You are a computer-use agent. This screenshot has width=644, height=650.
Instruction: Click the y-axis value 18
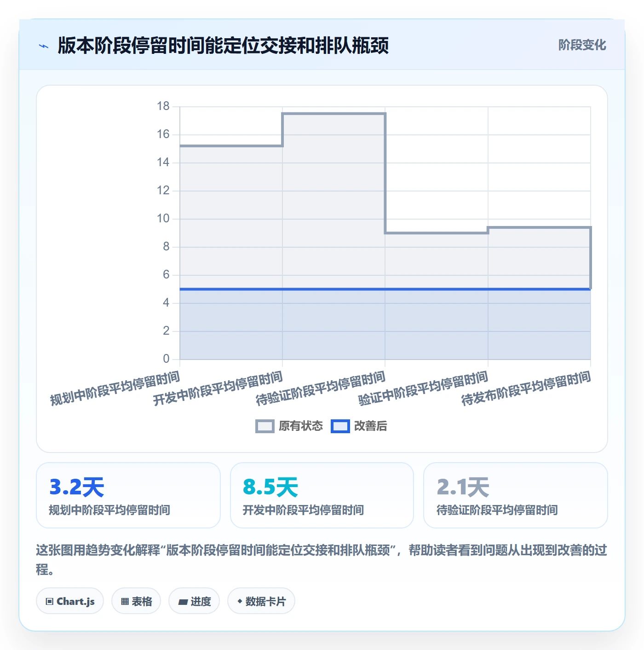pyautogui.click(x=163, y=106)
